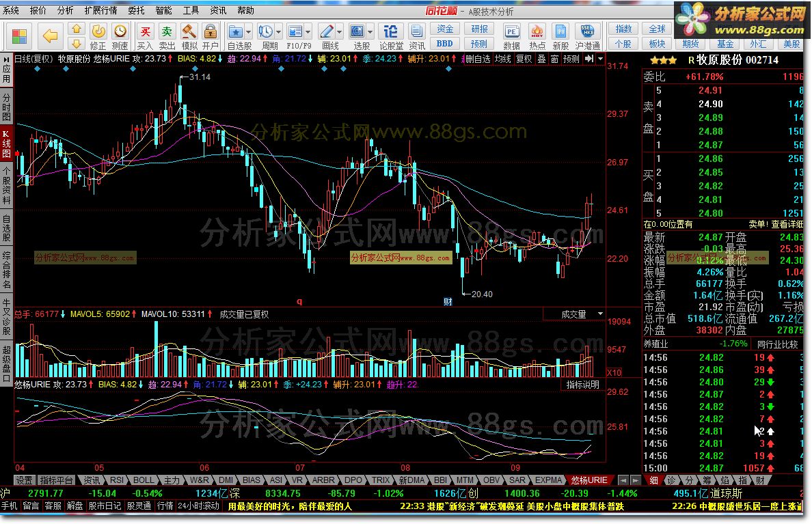
Task: Expand the 选股 dropdown arrow
Action: (370, 32)
